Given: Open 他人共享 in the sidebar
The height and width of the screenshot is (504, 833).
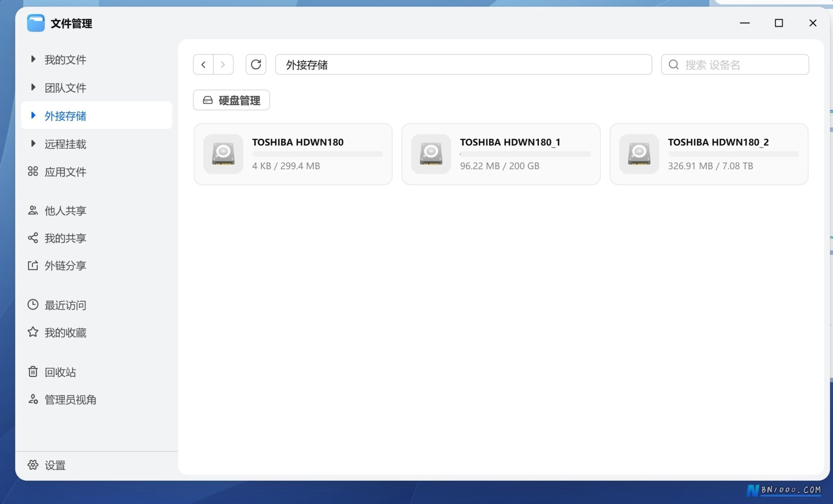Looking at the screenshot, I should pos(97,211).
